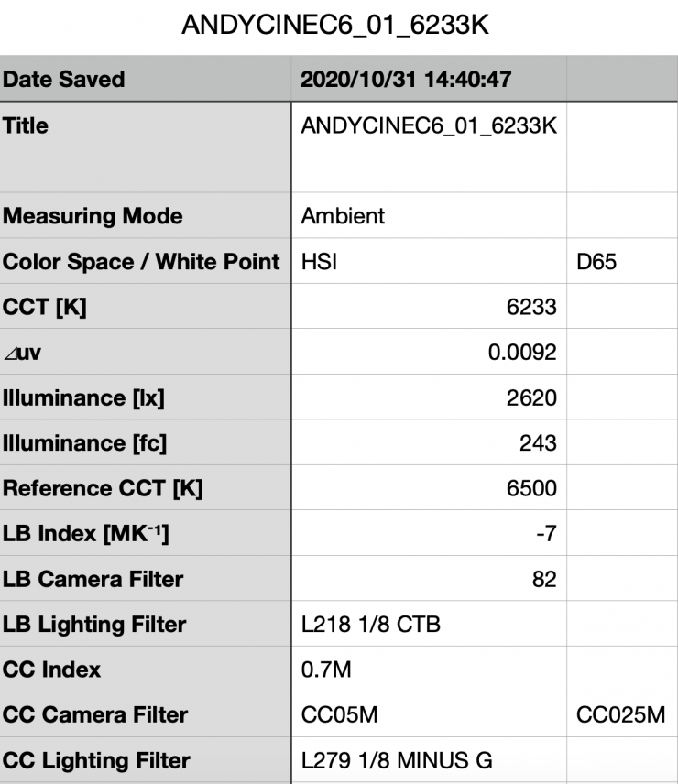Click the sheet heading above the table
The image size is (678, 784).
tap(335, 26)
